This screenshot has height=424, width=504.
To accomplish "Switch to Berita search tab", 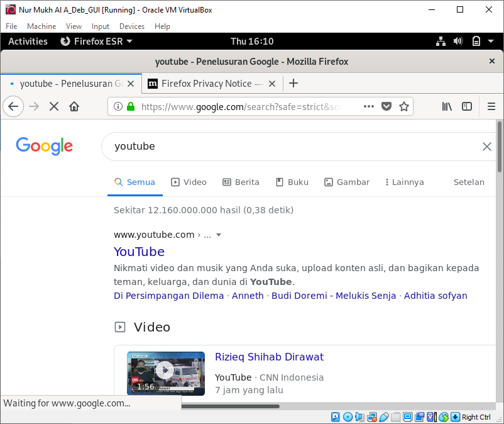I will coord(241,182).
